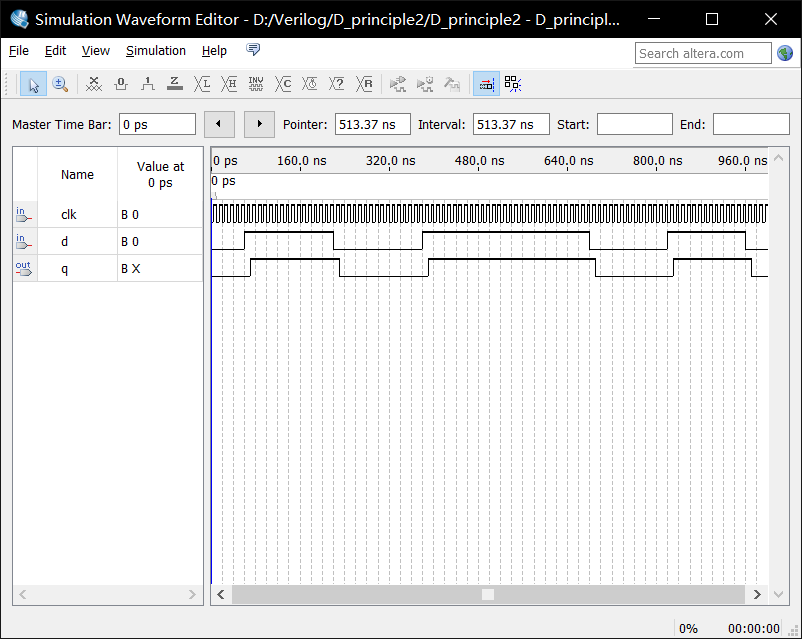Click the Name column header

pos(77,174)
